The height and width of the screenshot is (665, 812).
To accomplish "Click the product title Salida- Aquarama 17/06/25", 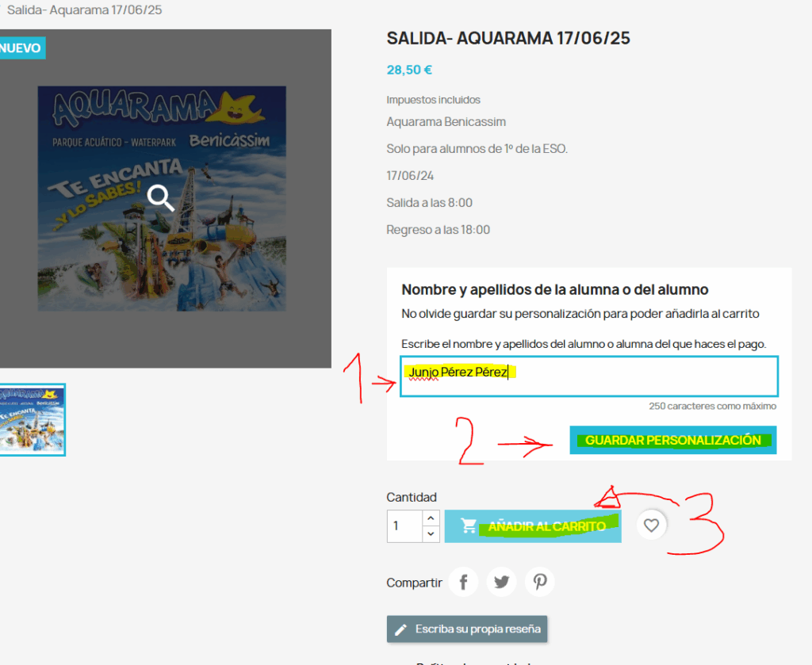I will coord(508,38).
